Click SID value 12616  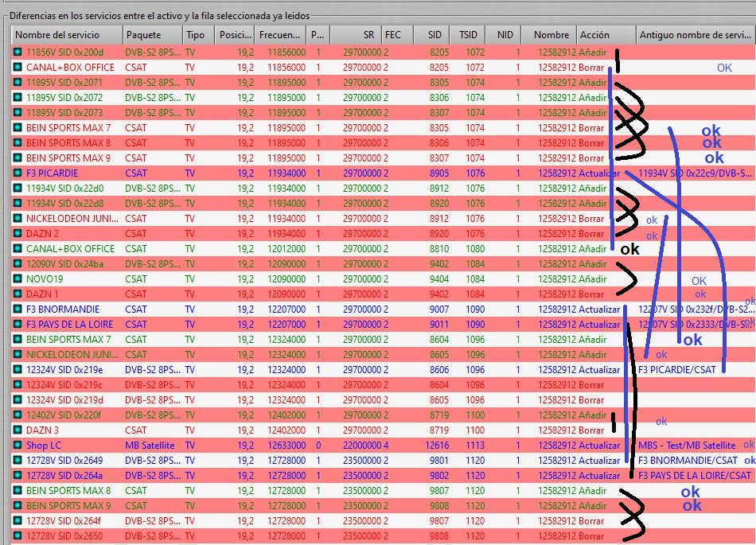437,446
